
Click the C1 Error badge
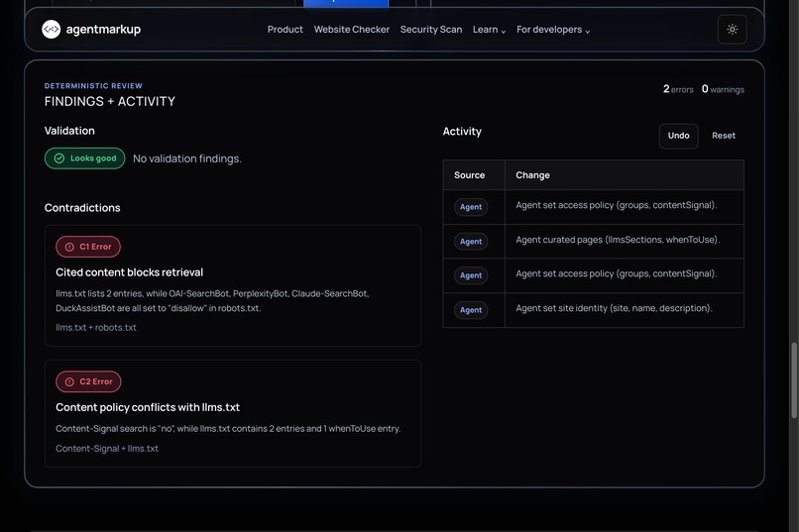88,247
